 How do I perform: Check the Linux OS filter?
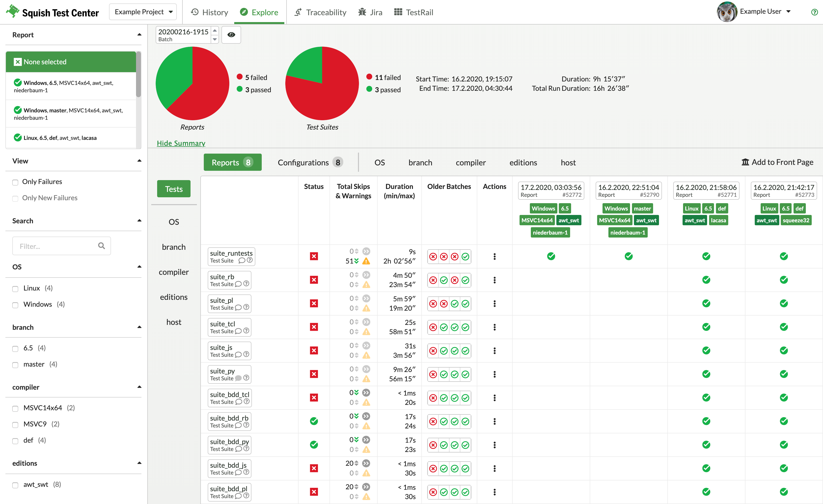[15, 289]
